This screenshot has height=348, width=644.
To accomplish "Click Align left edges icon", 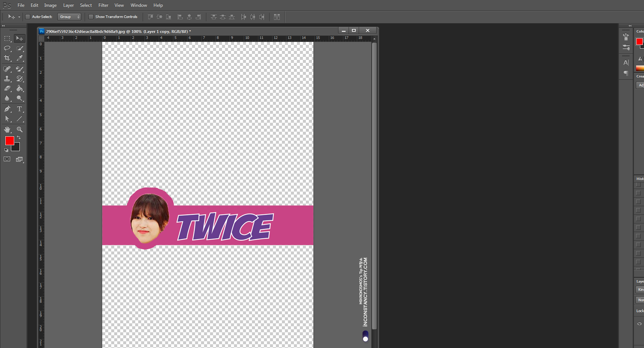I will point(180,17).
